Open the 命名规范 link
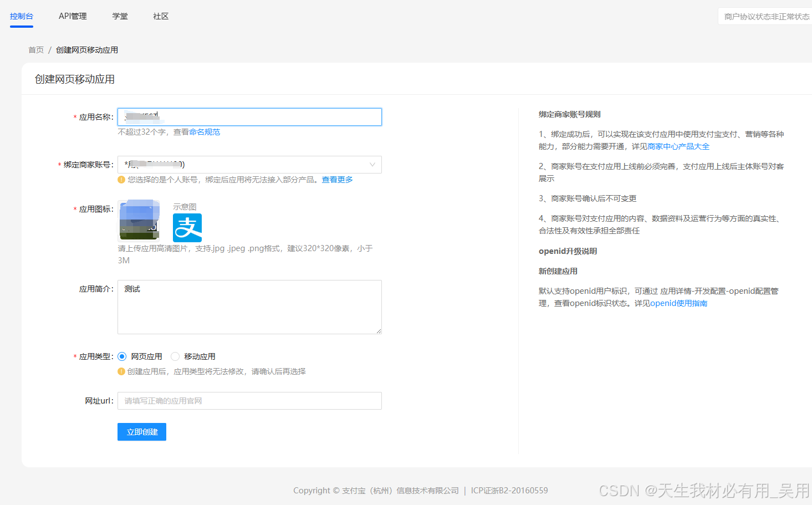The width and height of the screenshot is (812, 505). tap(205, 132)
